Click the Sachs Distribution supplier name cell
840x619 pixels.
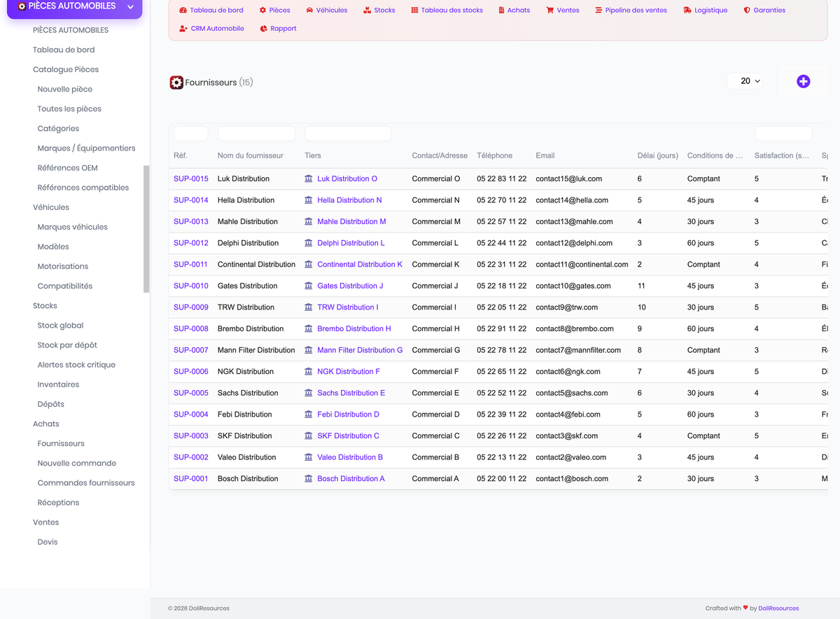tap(248, 393)
